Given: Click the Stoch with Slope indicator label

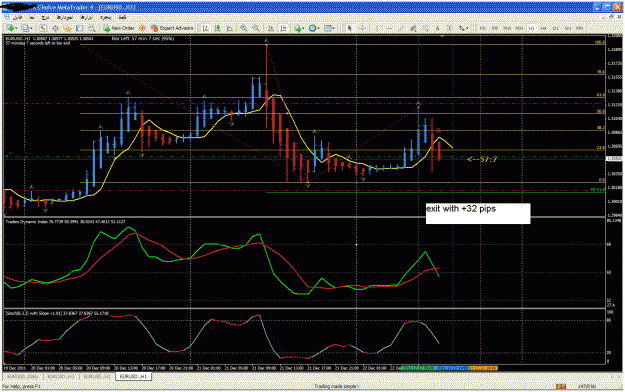Looking at the screenshot, I should pos(56,313).
